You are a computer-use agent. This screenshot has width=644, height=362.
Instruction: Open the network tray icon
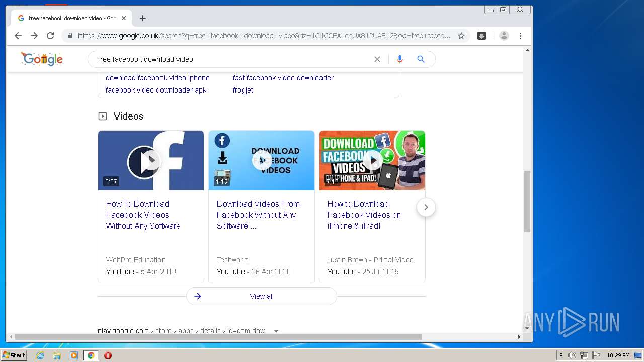pyautogui.click(x=584, y=355)
